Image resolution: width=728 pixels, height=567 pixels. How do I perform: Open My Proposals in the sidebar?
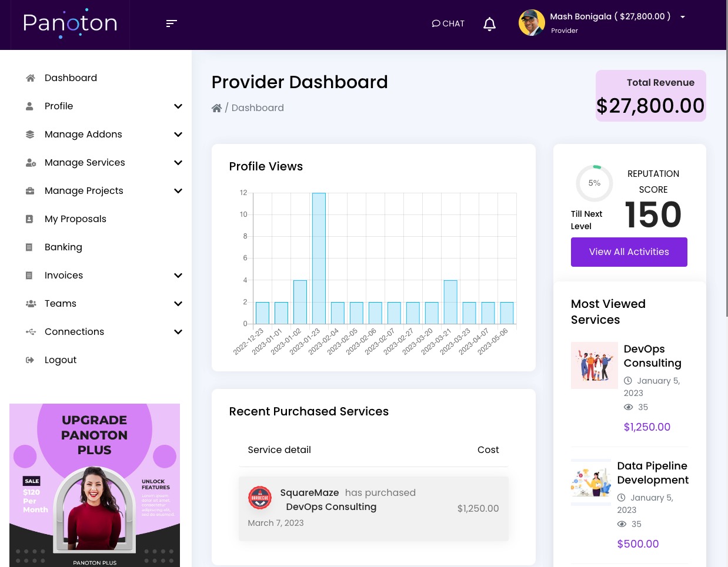point(75,219)
